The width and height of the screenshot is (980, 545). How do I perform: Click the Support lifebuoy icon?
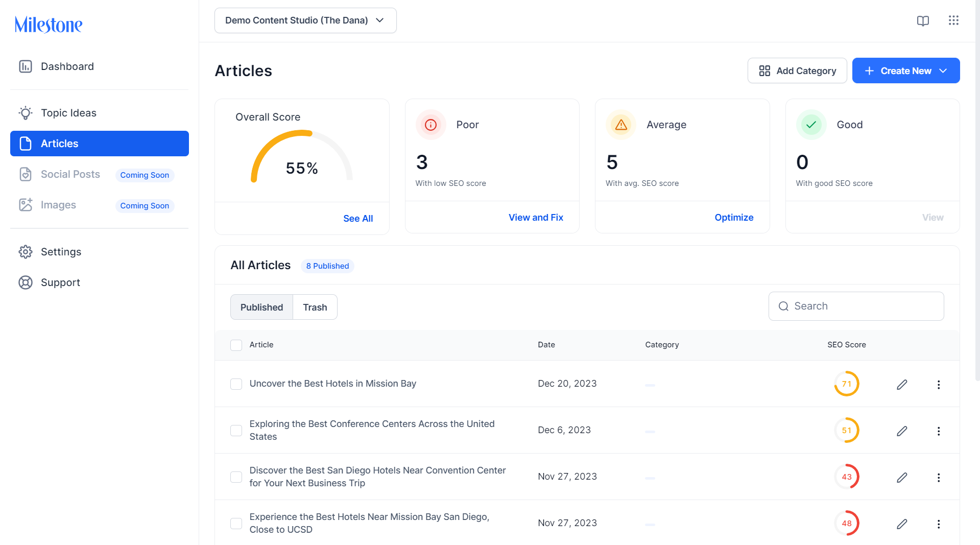click(26, 282)
